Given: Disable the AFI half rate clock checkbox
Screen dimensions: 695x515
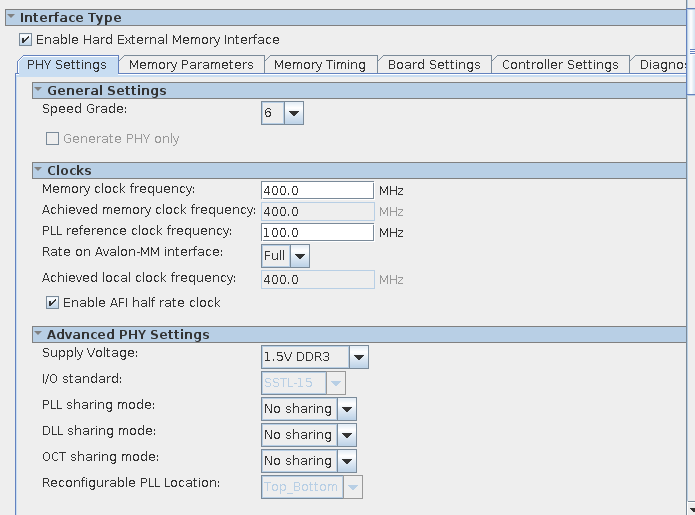Looking at the screenshot, I should pos(53,302).
